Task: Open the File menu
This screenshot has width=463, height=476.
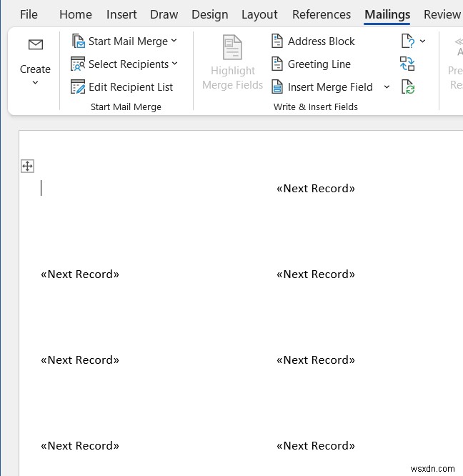Action: pos(29,14)
